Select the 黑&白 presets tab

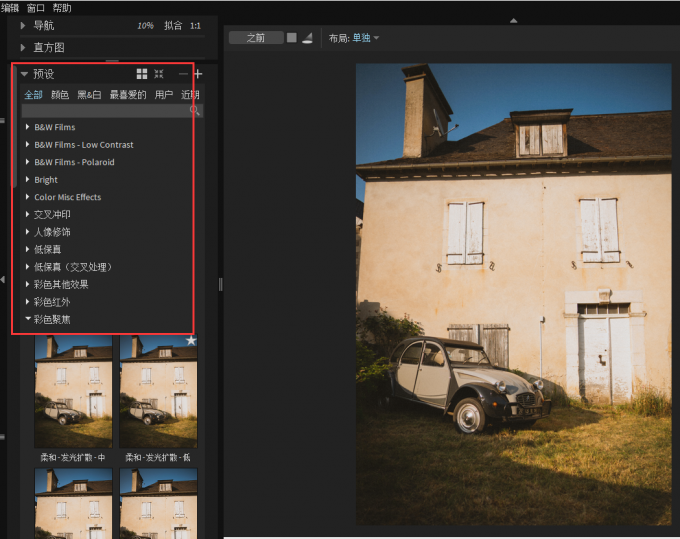click(x=89, y=95)
